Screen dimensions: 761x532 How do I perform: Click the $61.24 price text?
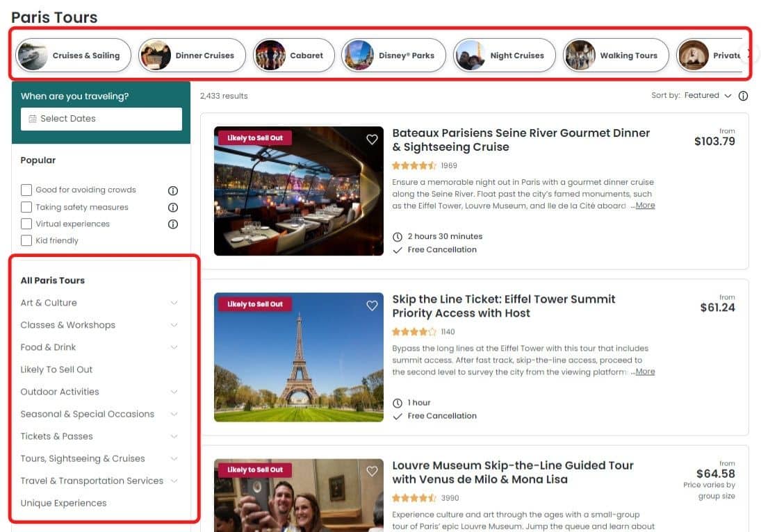[717, 308]
